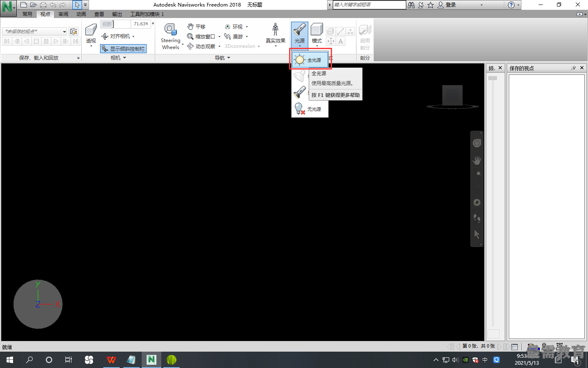Select the 平移 pan tool
The height and width of the screenshot is (368, 588).
click(196, 27)
